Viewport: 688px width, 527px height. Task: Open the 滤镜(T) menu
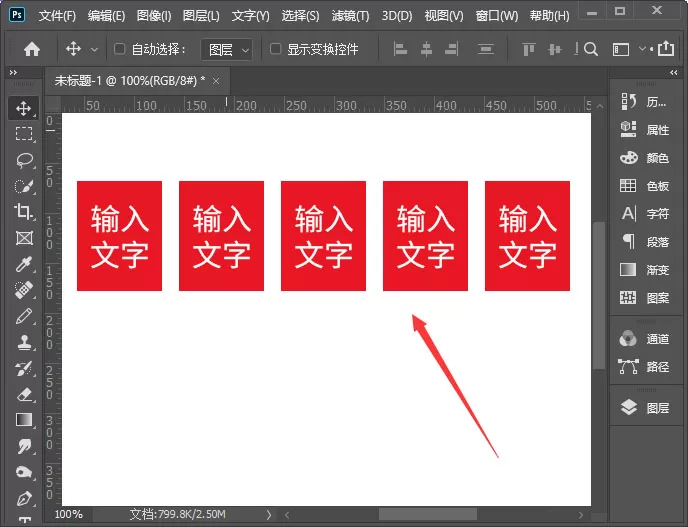tap(350, 16)
